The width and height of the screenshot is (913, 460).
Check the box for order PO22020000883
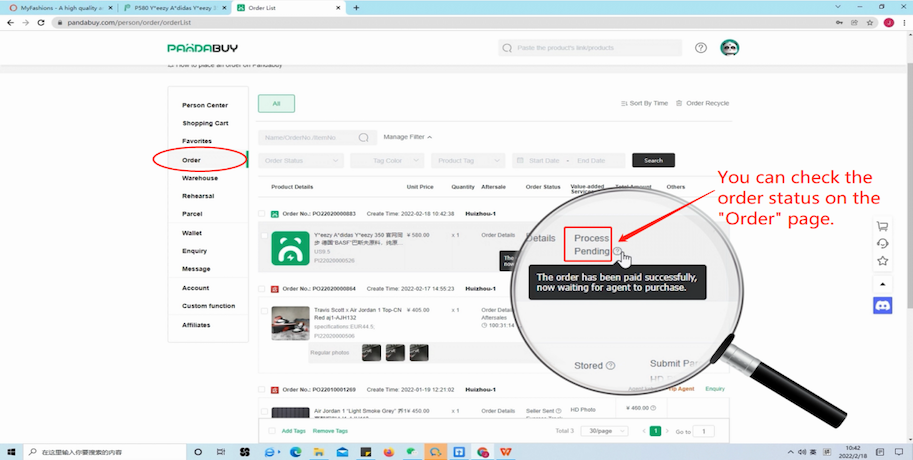coord(262,214)
